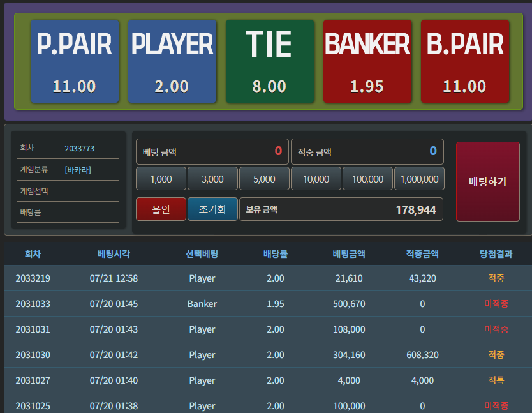
Task: Click 적특 result in row 2031027
Action: click(x=496, y=380)
